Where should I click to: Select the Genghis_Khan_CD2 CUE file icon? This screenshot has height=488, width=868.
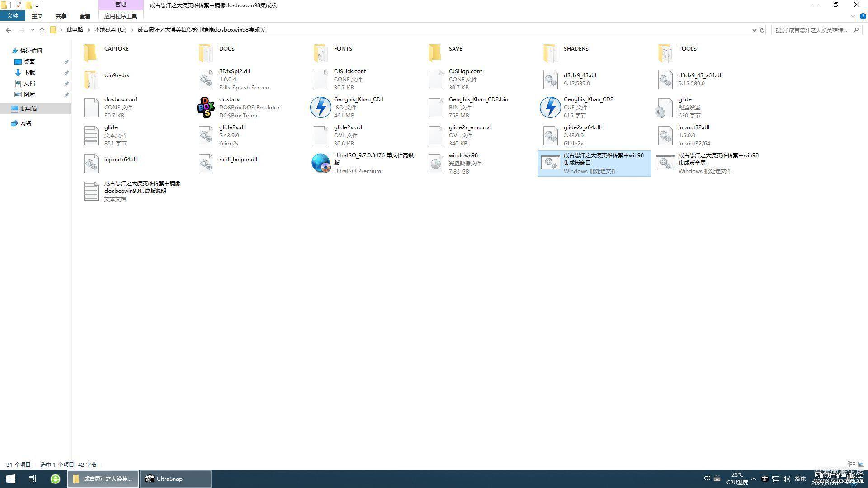550,107
